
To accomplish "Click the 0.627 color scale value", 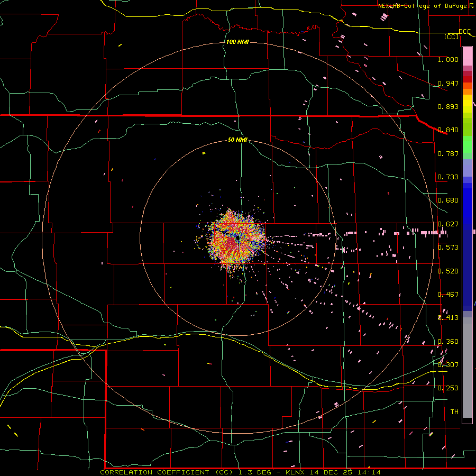I will [448, 224].
